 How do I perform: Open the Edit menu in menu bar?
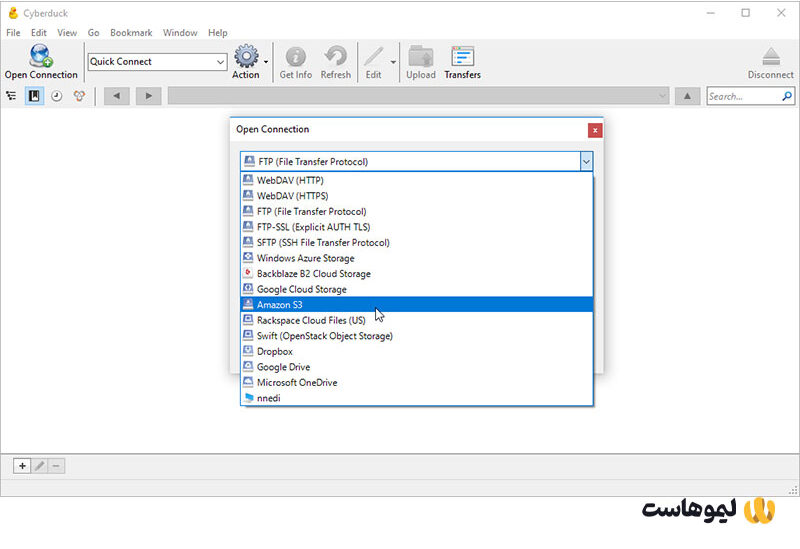[39, 33]
